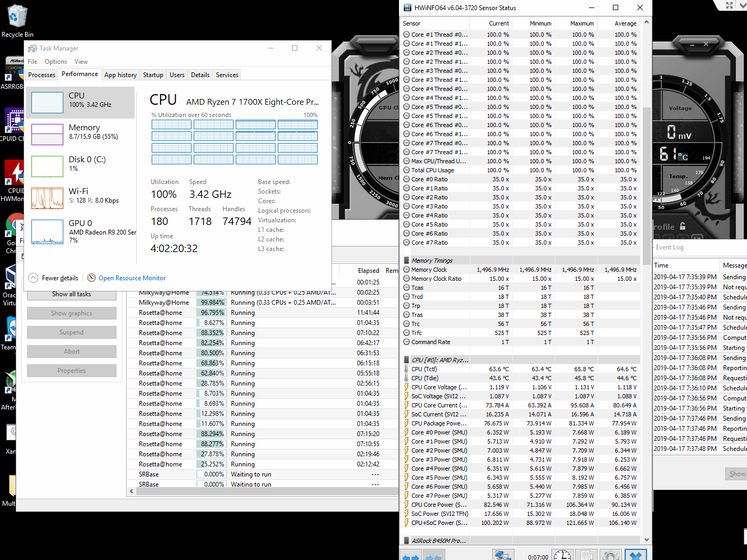The height and width of the screenshot is (560, 747).
Task: Open HWiNFO settings gear button
Action: [x=610, y=555]
